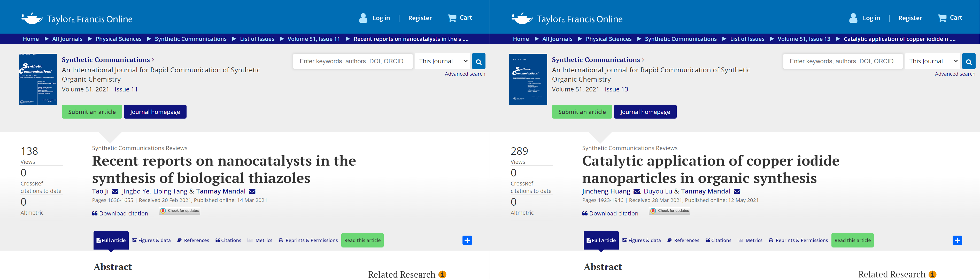Screen dimensions: 980x279
Task: Expand the Synthetic Communications title chevron on right page
Action: point(643,60)
